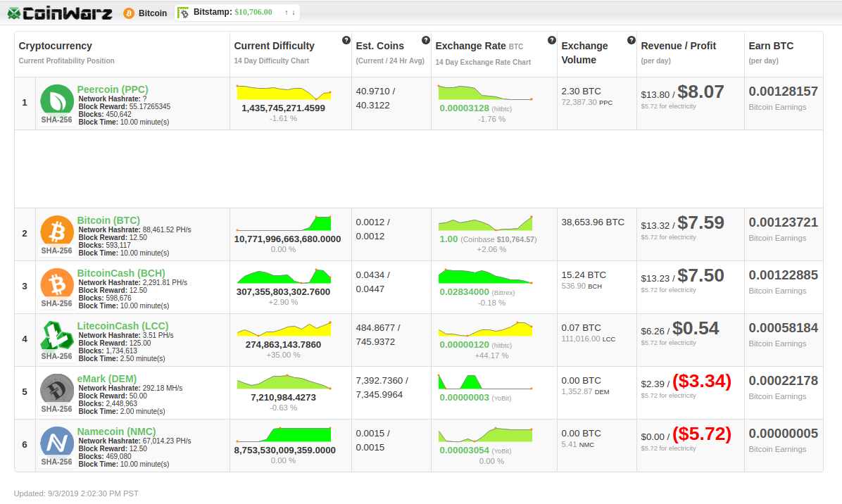Open the eMark (DEM) link
The image size is (842, 504).
click(107, 379)
